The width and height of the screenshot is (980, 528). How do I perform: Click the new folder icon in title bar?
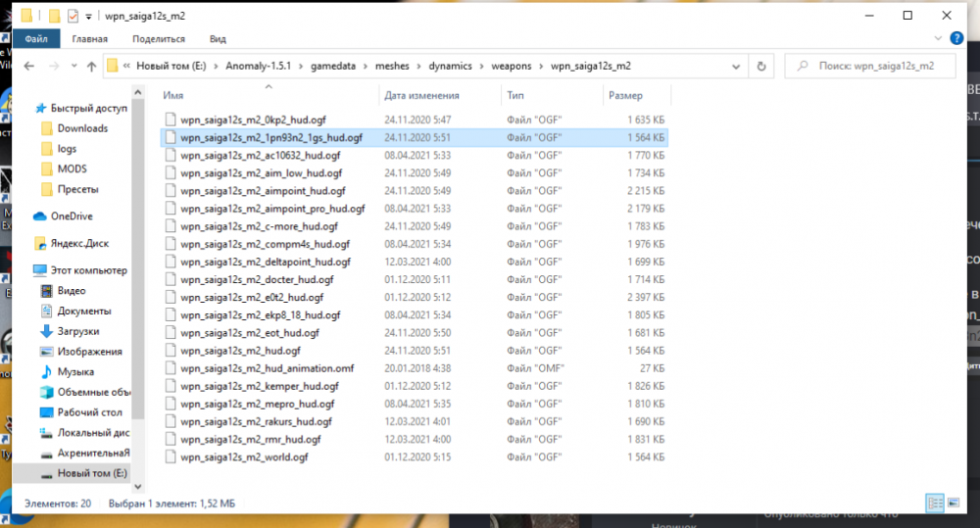click(x=54, y=16)
